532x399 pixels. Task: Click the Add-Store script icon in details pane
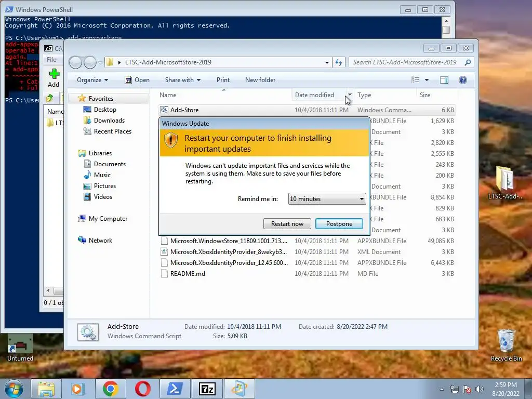tap(88, 332)
